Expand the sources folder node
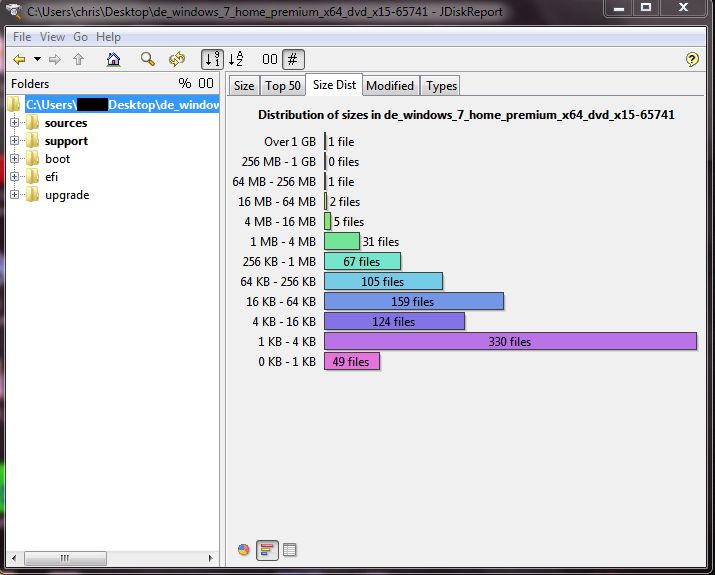Screen dimensions: 715x575 click(14, 123)
